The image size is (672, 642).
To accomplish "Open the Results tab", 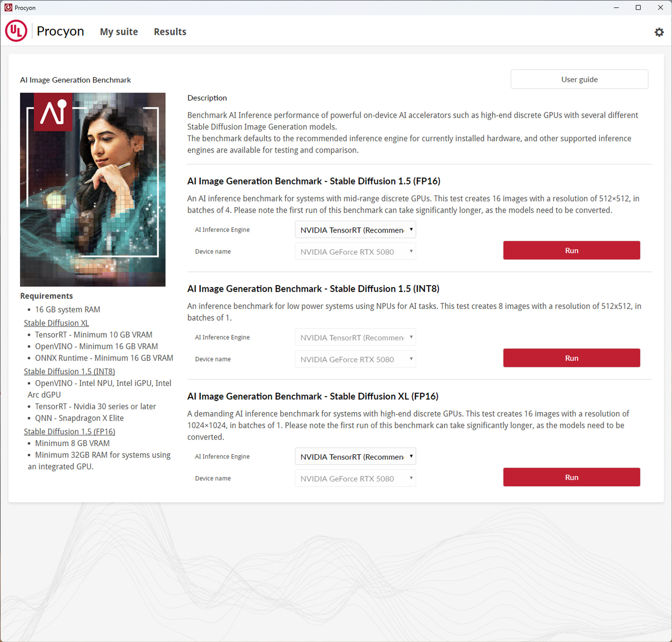I will [x=170, y=31].
